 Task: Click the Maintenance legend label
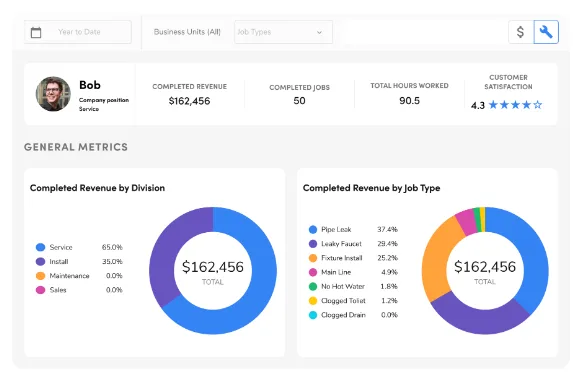tap(69, 276)
